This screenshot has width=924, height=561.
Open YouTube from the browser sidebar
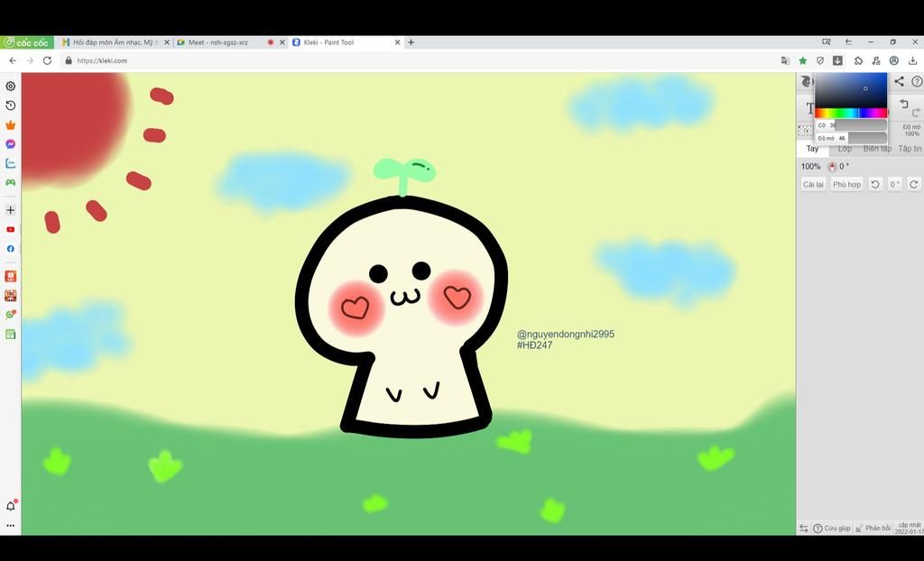point(11,229)
